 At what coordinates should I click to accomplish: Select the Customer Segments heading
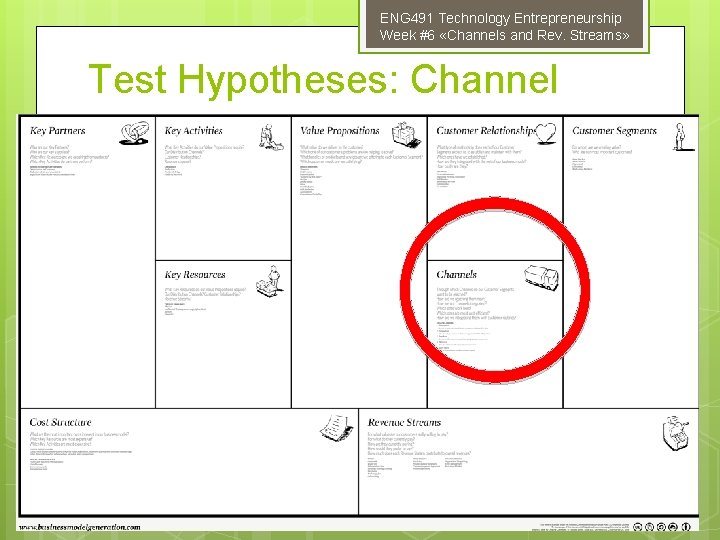click(x=614, y=131)
